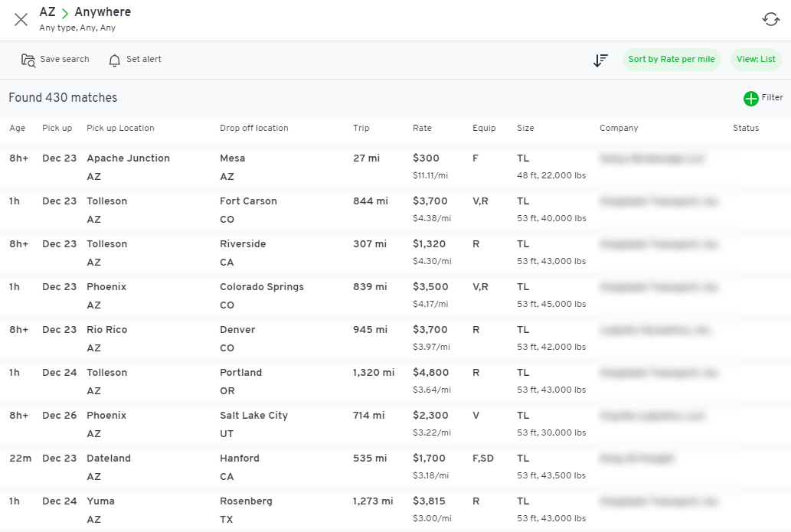Viewport: 791px width, 532px height.
Task: Click the green arrow between AZ and Anywhere
Action: 65,13
